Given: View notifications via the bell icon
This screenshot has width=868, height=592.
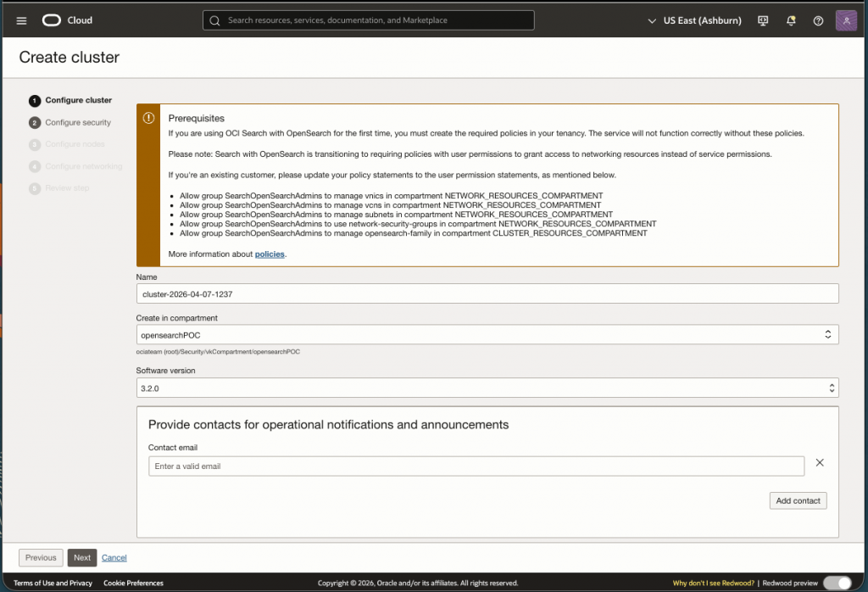Looking at the screenshot, I should coord(791,20).
